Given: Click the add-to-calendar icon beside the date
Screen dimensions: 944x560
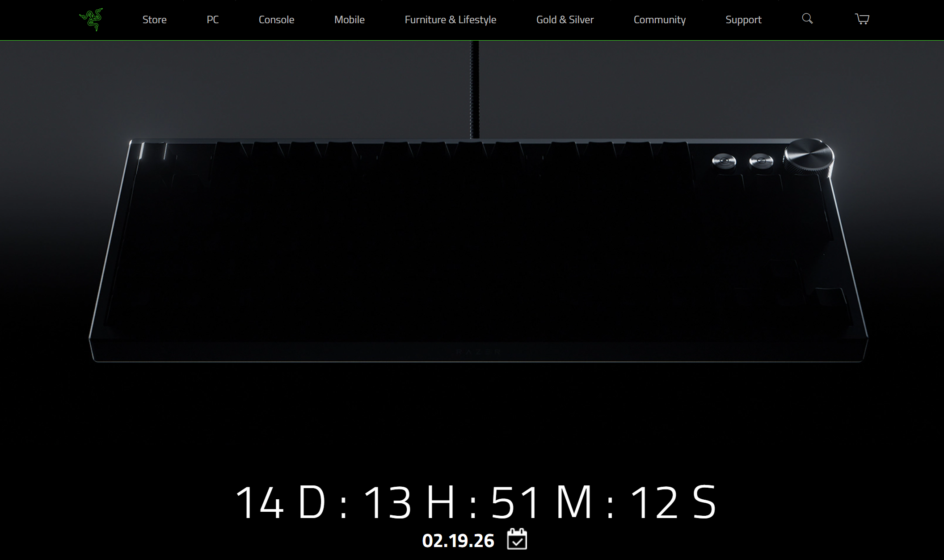Looking at the screenshot, I should point(517,539).
